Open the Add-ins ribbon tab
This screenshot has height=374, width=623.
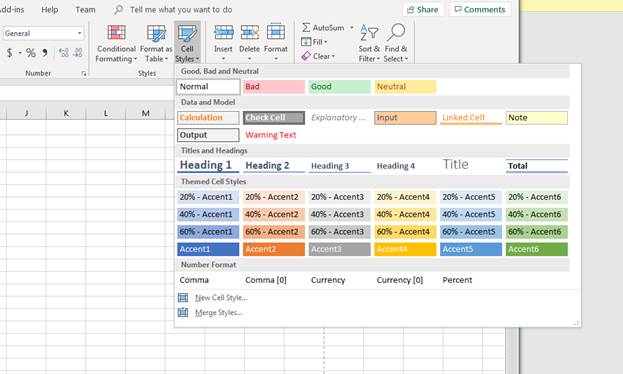point(12,10)
